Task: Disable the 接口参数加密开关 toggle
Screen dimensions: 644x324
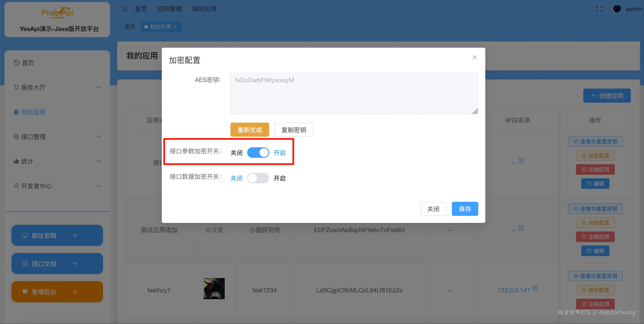Action: tap(258, 152)
